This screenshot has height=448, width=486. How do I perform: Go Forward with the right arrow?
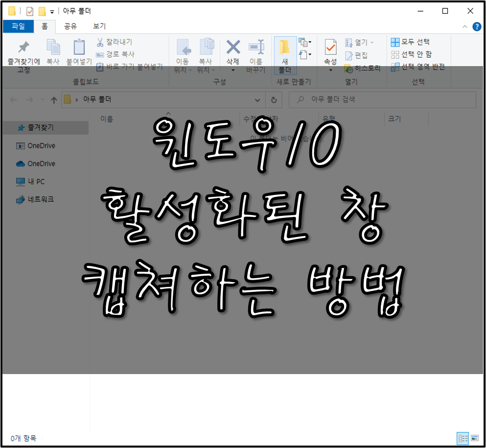coord(30,100)
